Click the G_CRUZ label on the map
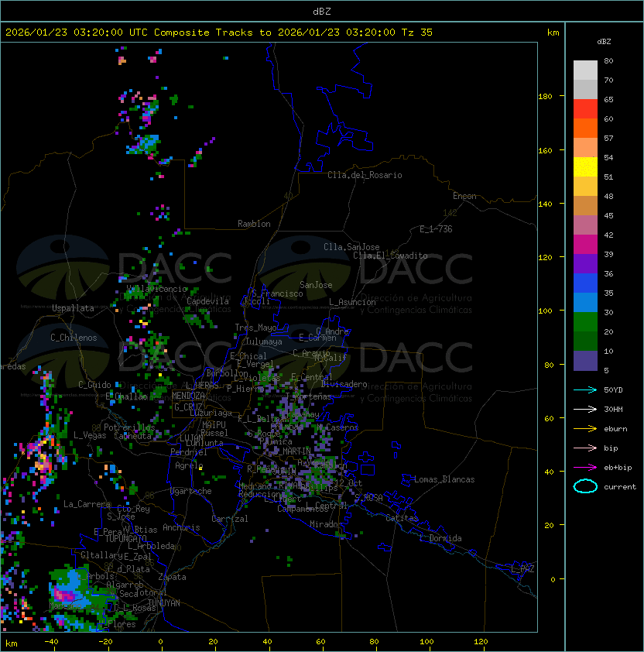644x652 pixels. coord(188,407)
